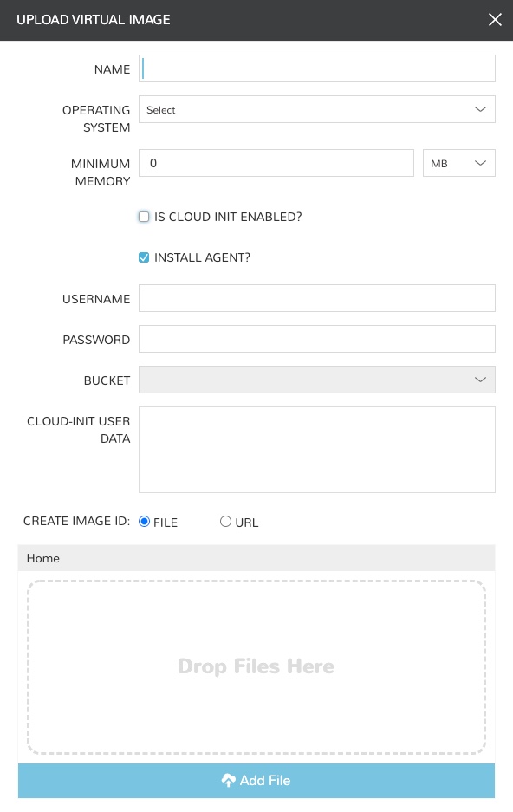The height and width of the screenshot is (812, 513).
Task: Click inside the Name field
Action: tap(317, 68)
